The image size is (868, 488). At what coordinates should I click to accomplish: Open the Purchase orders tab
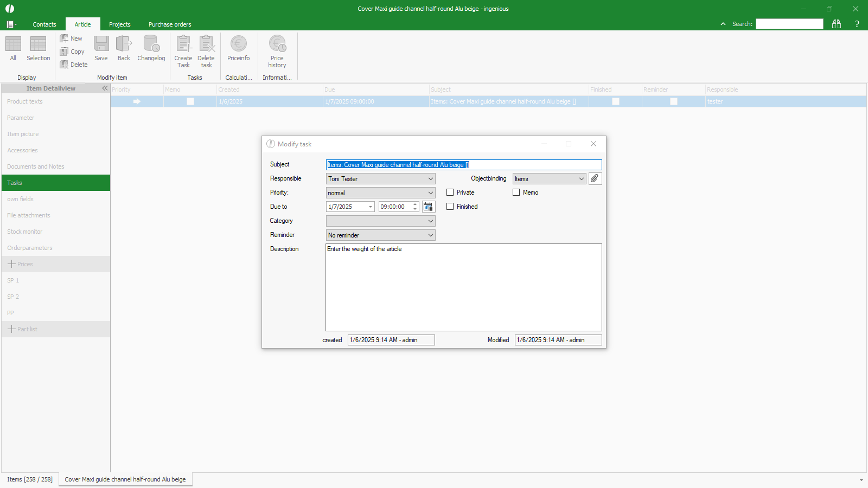click(x=170, y=24)
